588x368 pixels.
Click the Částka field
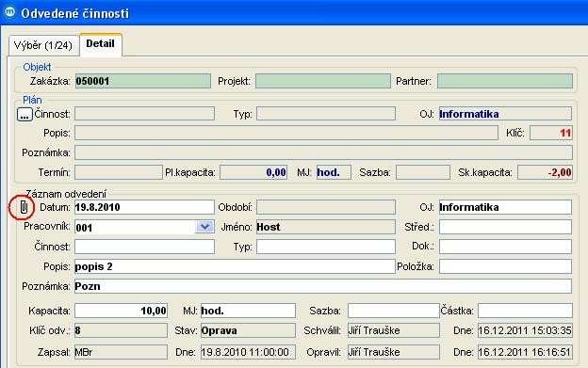(x=525, y=311)
